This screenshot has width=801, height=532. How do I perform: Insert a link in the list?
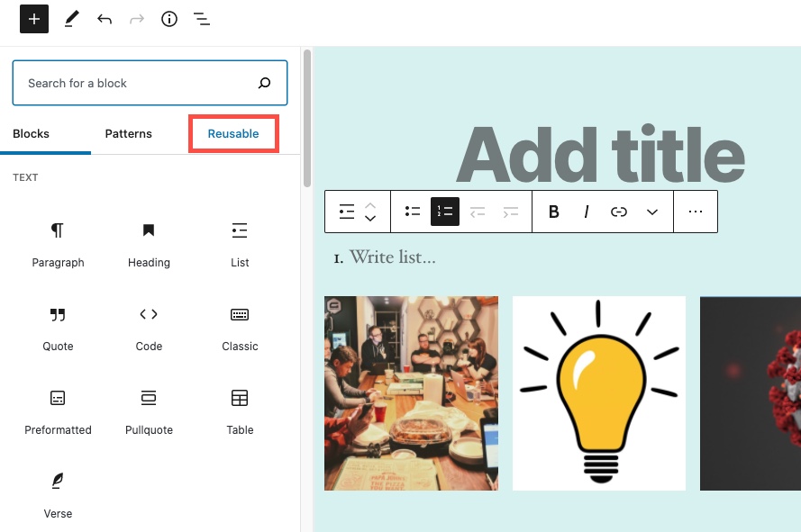(619, 212)
